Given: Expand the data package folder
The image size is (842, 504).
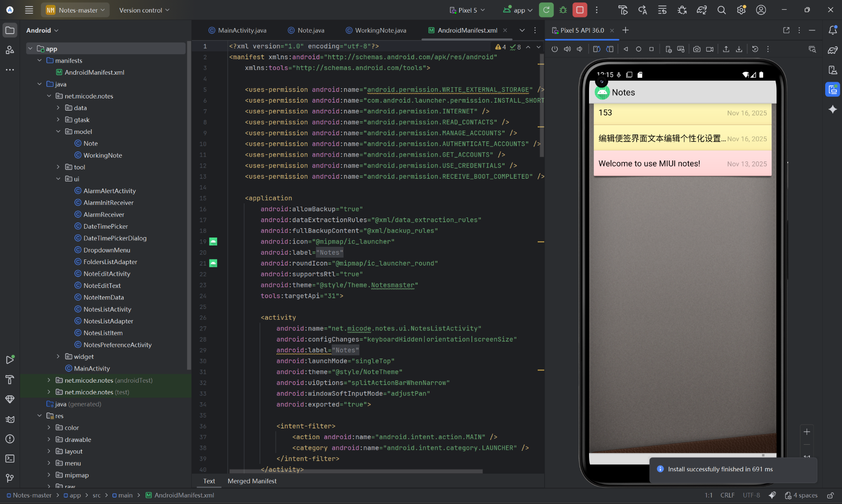Looking at the screenshot, I should [x=58, y=108].
